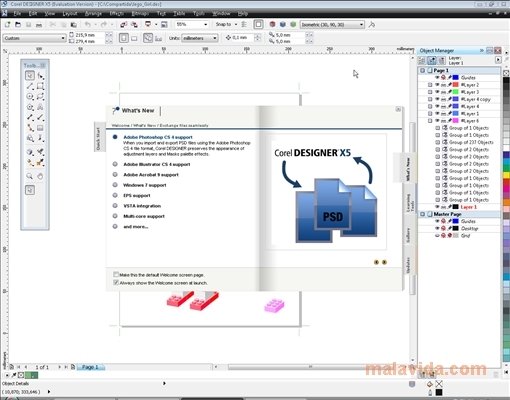The width and height of the screenshot is (510, 400).
Task: Toggle eye visibility for Master Page Grid
Action: pyautogui.click(x=437, y=236)
